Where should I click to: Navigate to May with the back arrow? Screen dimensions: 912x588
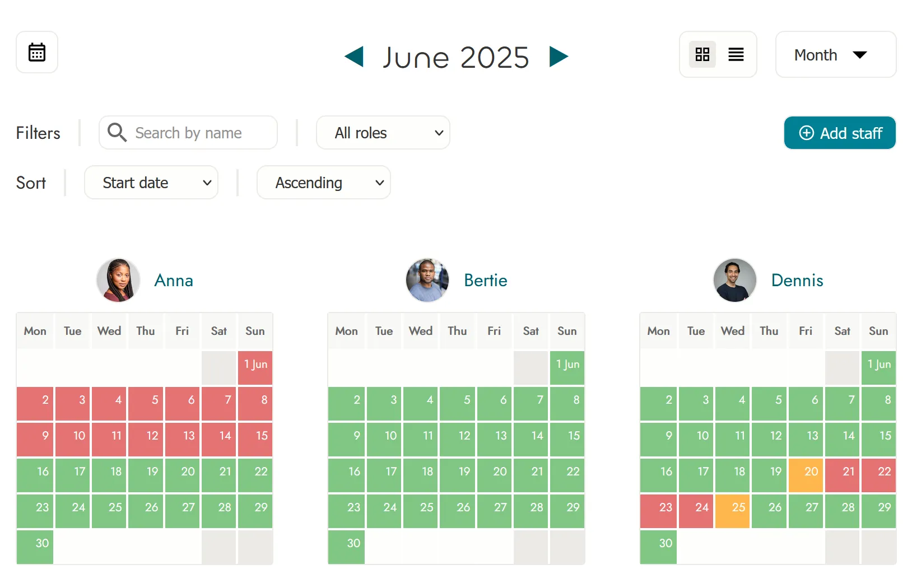pyautogui.click(x=353, y=57)
